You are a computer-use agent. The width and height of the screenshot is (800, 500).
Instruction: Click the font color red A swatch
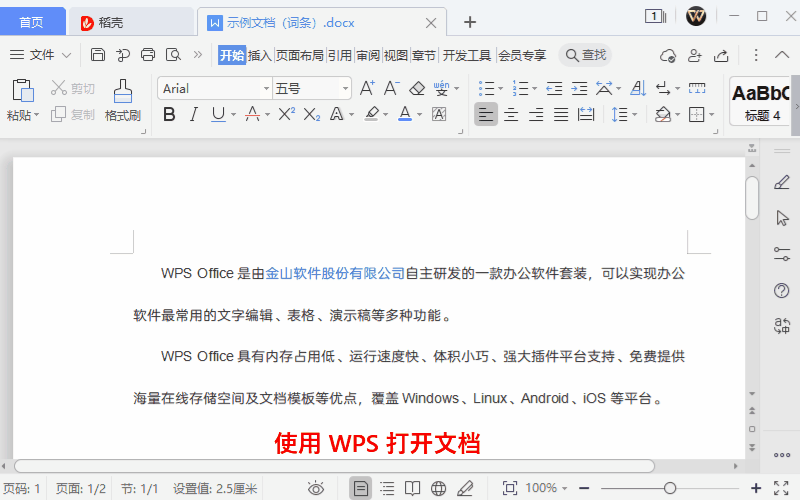(252, 114)
